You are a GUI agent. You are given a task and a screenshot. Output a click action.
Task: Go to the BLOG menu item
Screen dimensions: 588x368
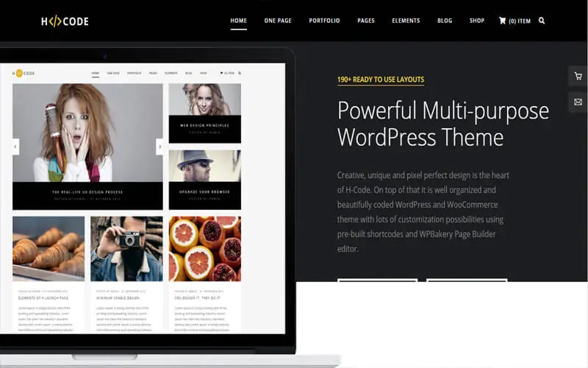click(445, 21)
